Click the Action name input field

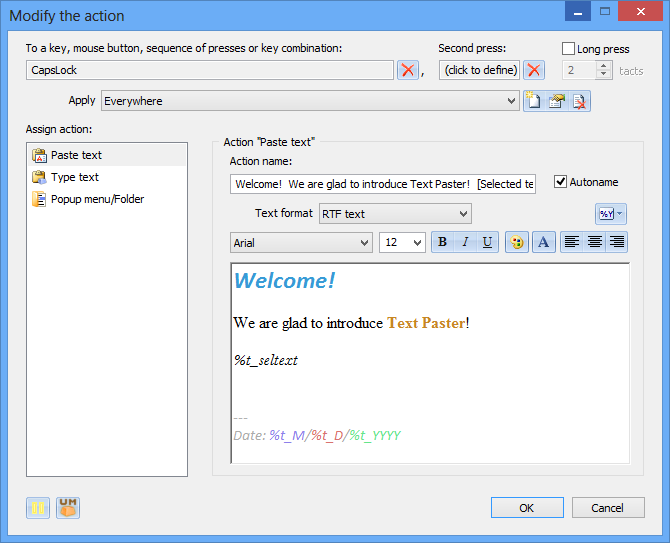point(382,184)
